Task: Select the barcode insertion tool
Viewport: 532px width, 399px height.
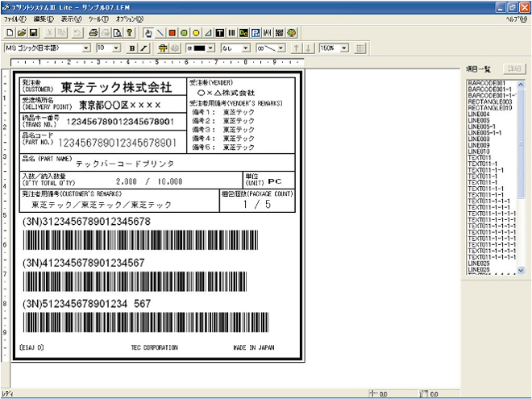Action: pyautogui.click(x=232, y=33)
